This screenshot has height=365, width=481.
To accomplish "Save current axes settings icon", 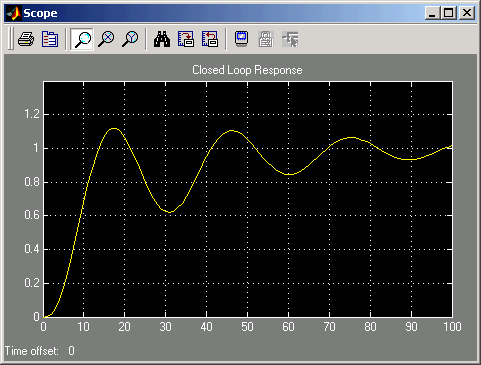I will 186,39.
